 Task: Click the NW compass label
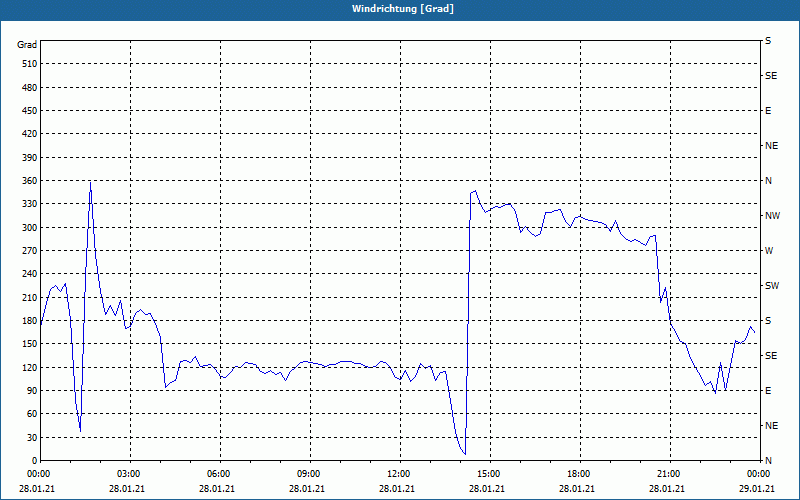point(772,216)
